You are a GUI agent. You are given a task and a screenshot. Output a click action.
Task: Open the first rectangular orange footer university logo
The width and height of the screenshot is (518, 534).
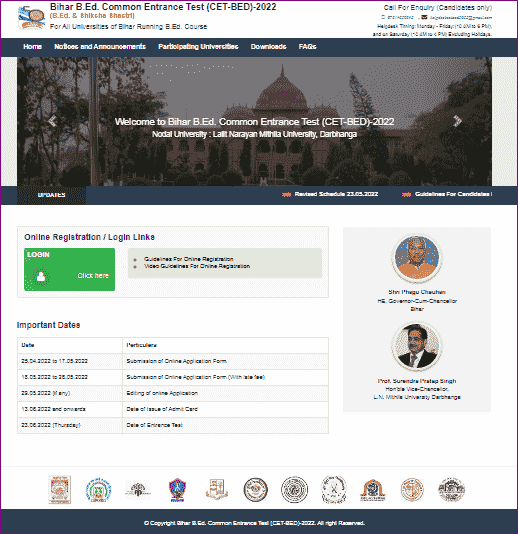(60, 490)
